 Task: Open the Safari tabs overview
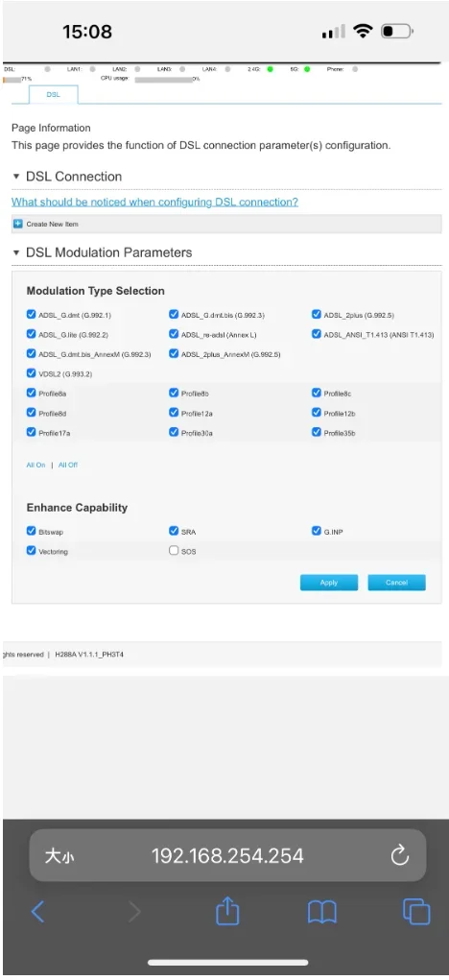(416, 911)
